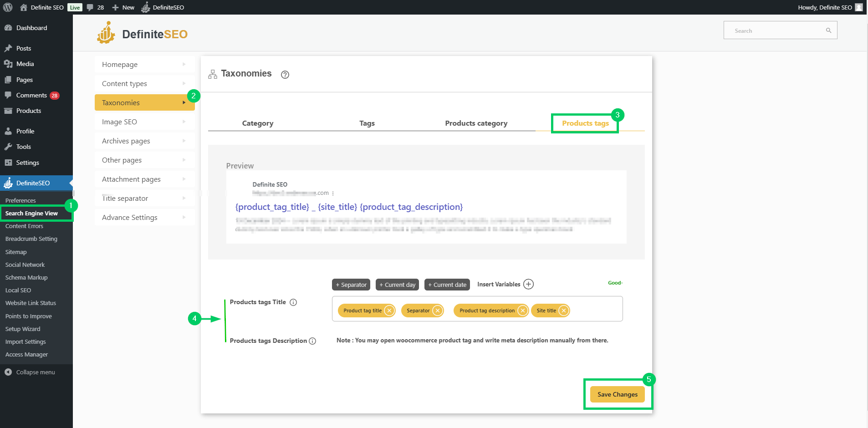Click the New plus icon in admin bar
This screenshot has height=428, width=868.
pos(115,7)
